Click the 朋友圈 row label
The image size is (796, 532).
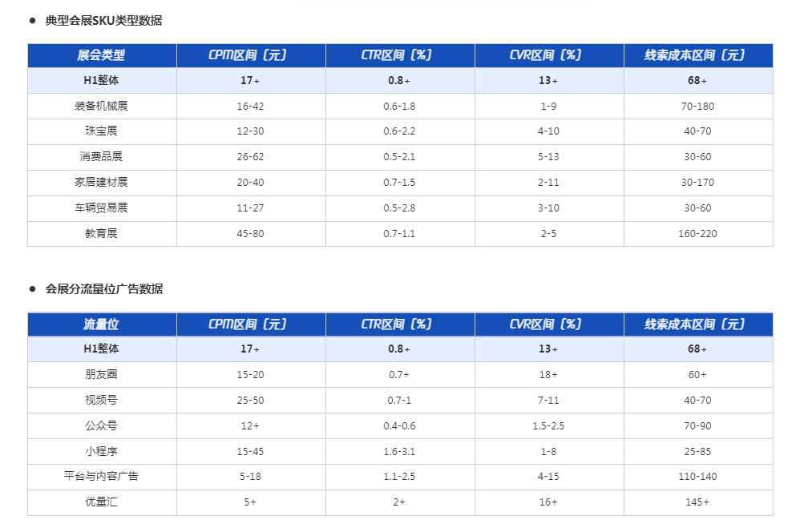coord(101,375)
